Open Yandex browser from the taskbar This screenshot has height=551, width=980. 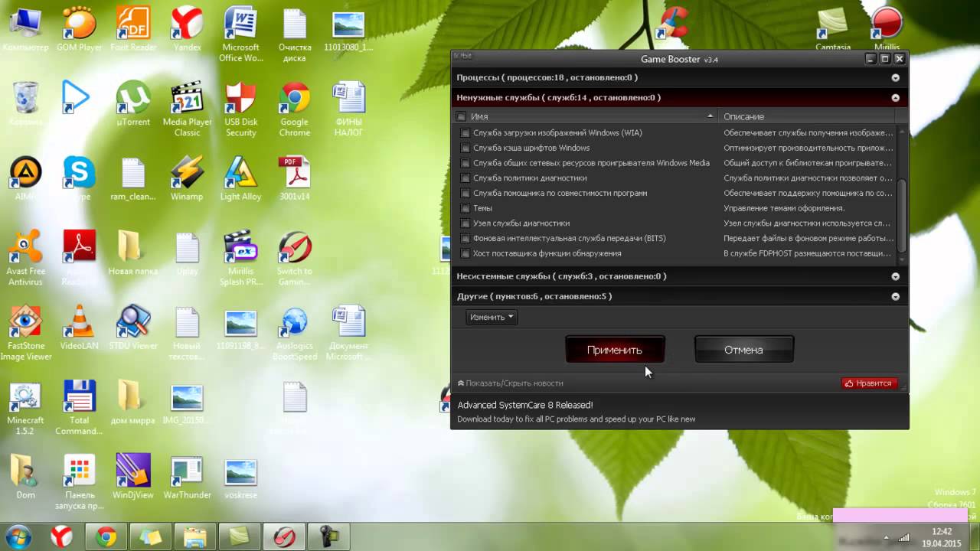(x=62, y=536)
